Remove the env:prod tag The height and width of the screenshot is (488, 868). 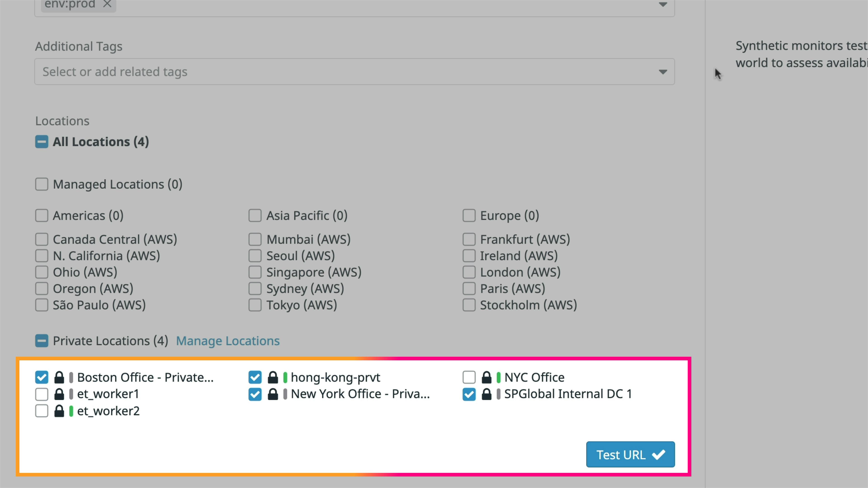107,4
